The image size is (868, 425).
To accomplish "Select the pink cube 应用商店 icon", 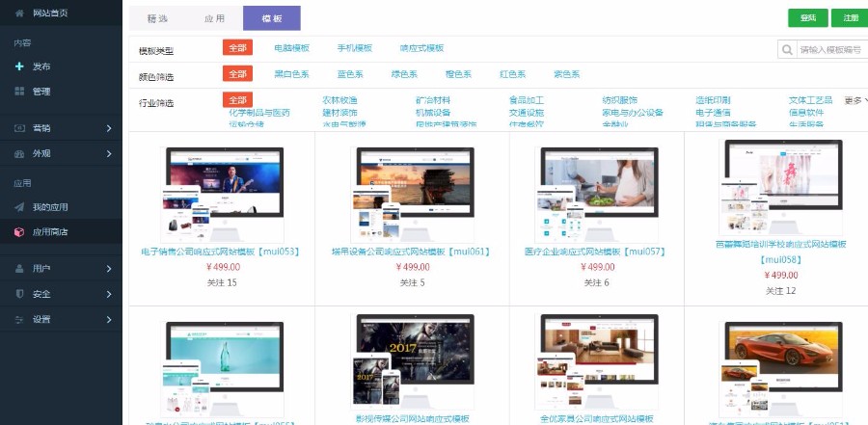I will (19, 232).
